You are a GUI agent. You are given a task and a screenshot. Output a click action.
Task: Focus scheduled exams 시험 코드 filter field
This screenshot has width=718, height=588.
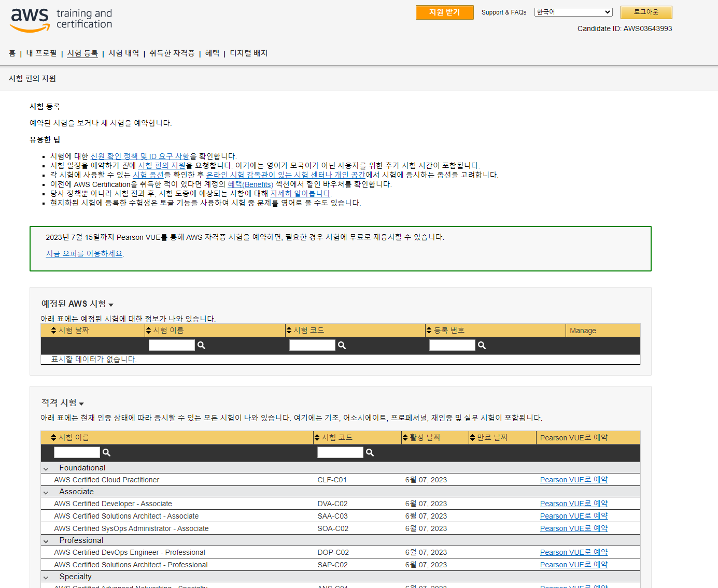click(x=312, y=346)
